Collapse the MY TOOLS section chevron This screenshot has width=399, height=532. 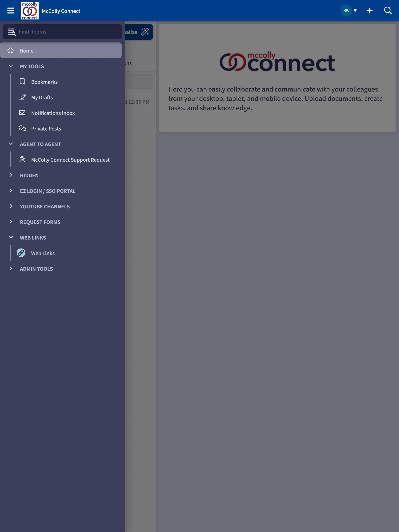[x=11, y=66]
